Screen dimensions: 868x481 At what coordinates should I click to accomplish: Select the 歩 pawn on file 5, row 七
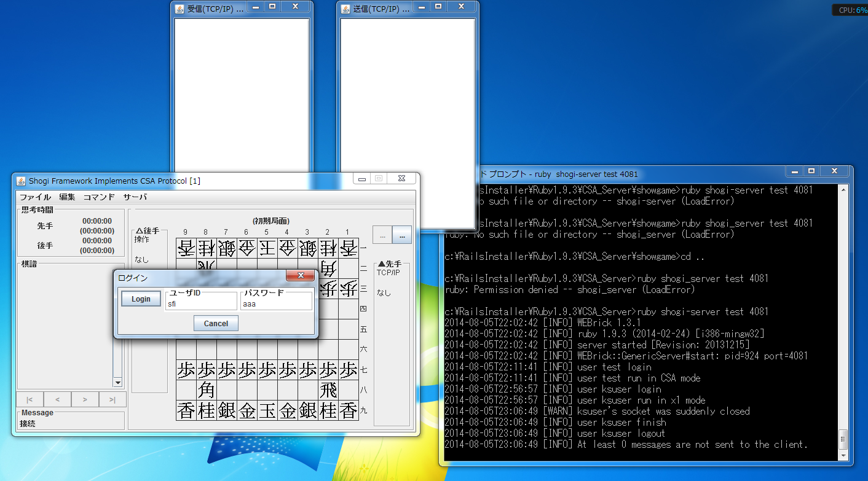click(x=267, y=370)
